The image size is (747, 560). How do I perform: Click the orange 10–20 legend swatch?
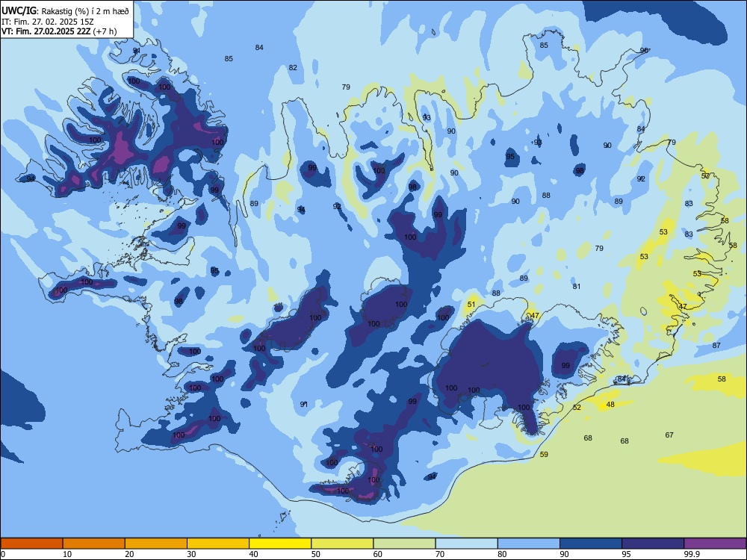(94, 544)
